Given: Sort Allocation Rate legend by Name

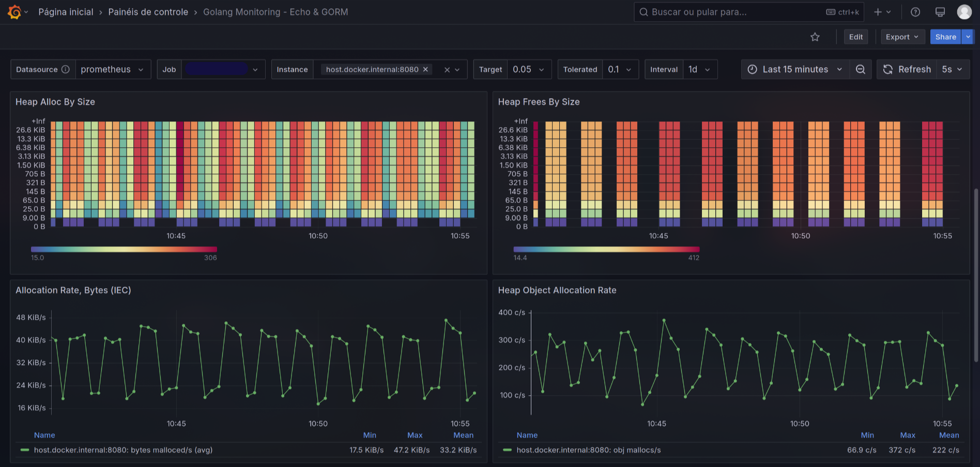Looking at the screenshot, I should (x=44, y=435).
